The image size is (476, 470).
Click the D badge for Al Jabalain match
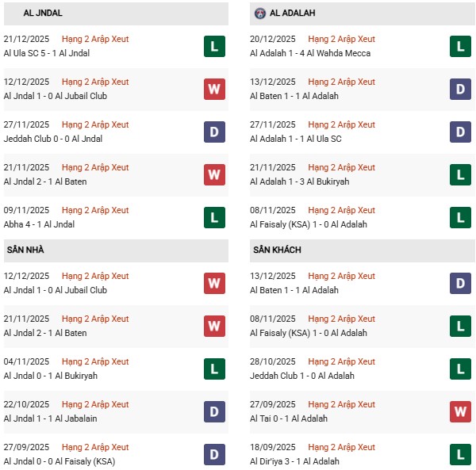(x=214, y=411)
